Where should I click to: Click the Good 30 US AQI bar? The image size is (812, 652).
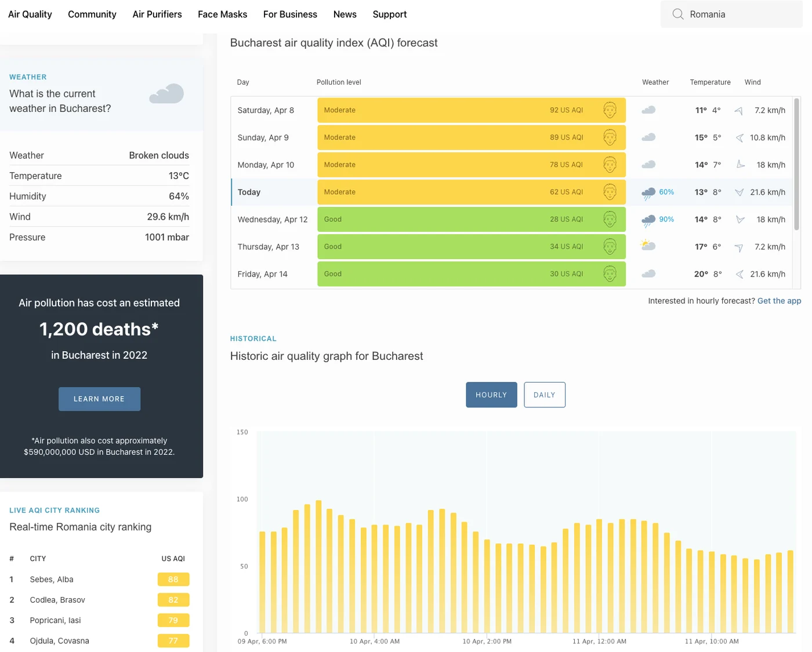point(472,274)
